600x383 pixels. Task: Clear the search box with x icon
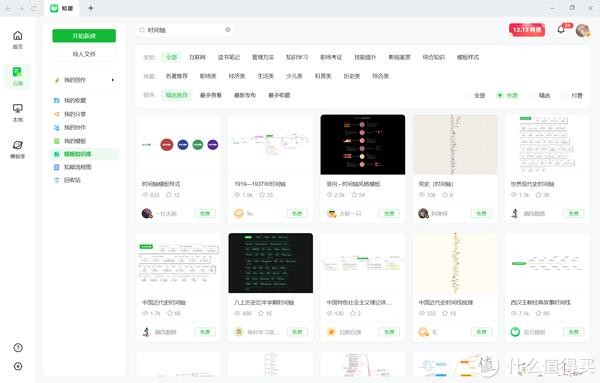click(228, 29)
